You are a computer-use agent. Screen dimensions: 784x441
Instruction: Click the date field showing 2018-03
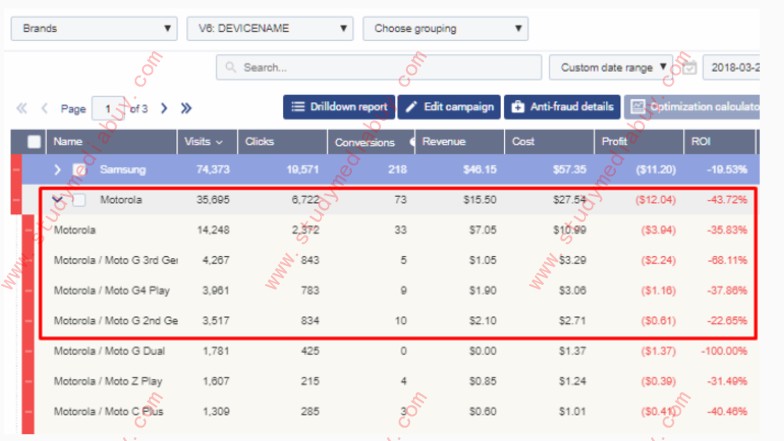pyautogui.click(x=731, y=68)
